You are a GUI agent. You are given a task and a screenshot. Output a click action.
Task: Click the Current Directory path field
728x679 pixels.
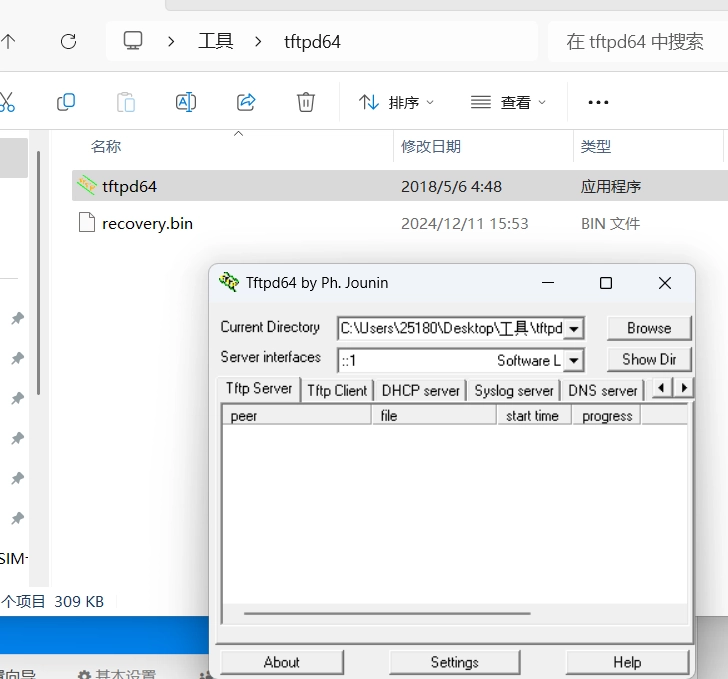click(x=451, y=329)
